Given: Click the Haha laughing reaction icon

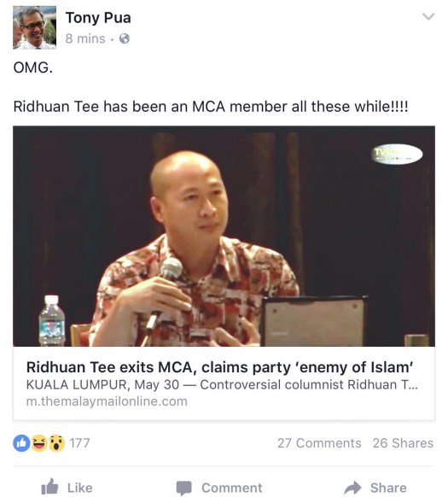Looking at the screenshot, I should click(39, 443).
